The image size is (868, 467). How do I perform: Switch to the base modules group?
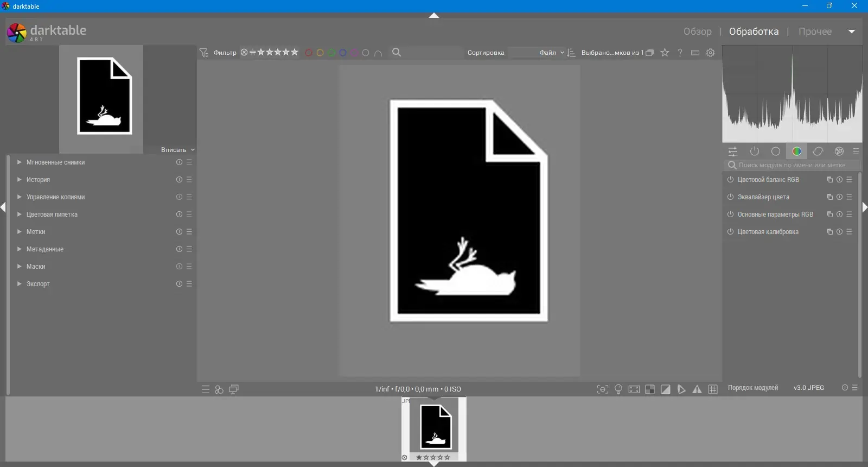[x=776, y=152]
